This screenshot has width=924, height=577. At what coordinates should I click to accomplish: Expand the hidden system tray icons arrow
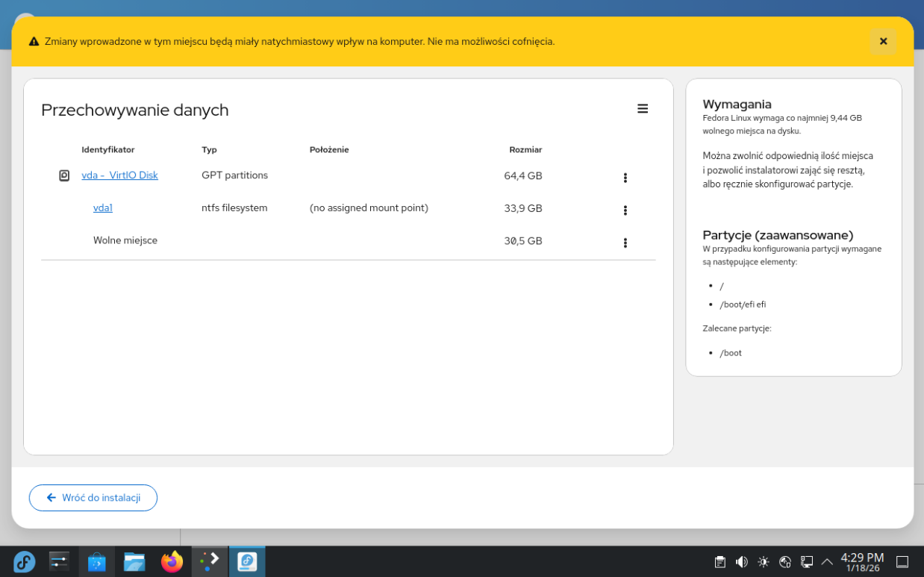tap(827, 562)
